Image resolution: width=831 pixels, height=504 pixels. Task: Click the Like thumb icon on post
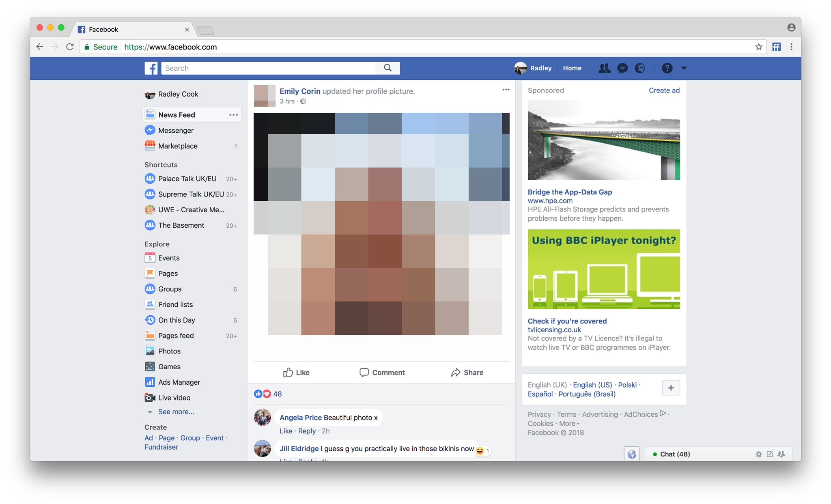[287, 373]
